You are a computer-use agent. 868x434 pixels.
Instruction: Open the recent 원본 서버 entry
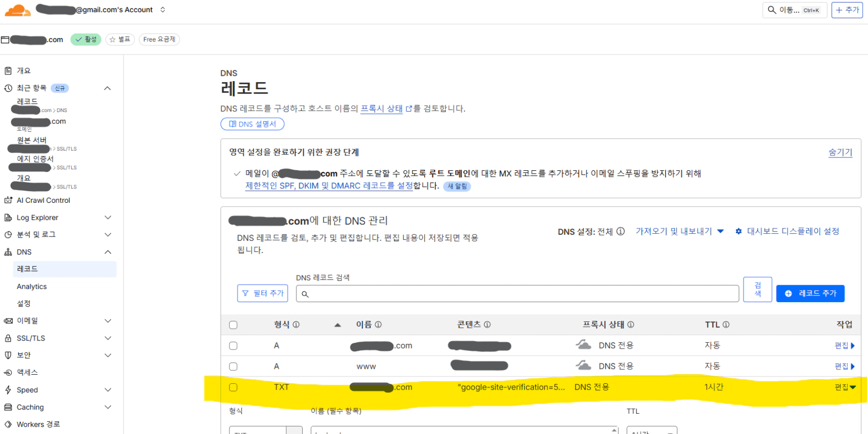[x=32, y=140]
